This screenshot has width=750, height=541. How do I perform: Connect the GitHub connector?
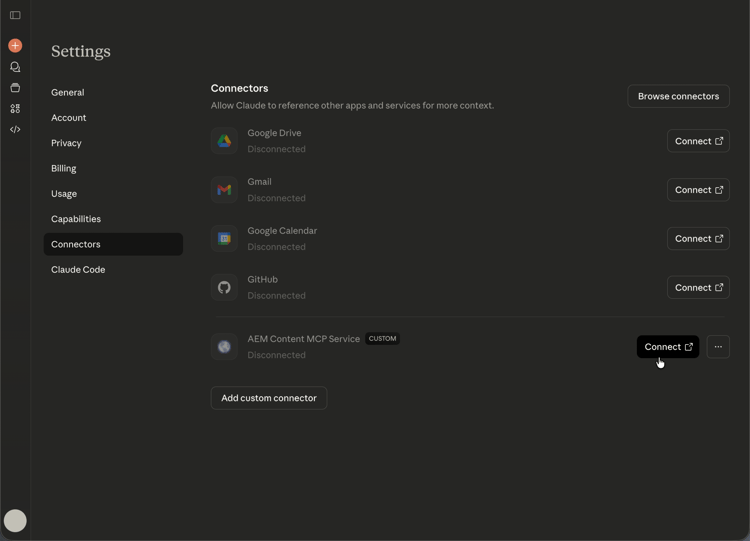click(698, 287)
